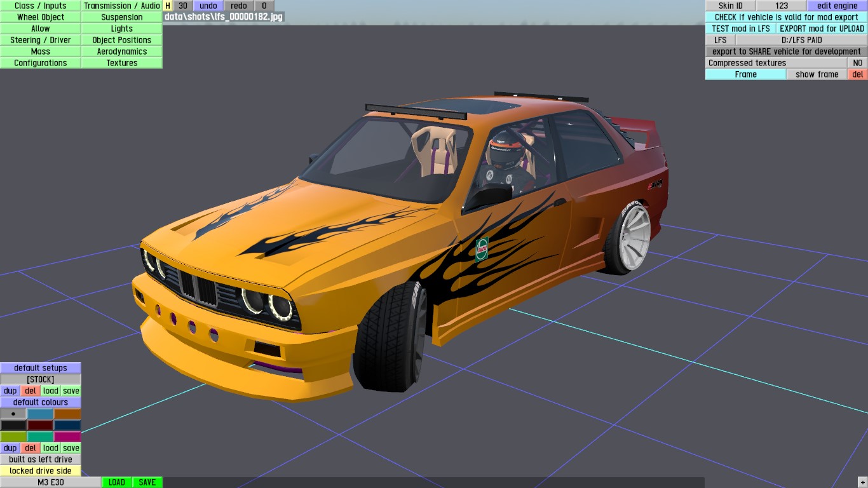Toggle built as left drive
This screenshot has height=488, width=868.
point(41,459)
